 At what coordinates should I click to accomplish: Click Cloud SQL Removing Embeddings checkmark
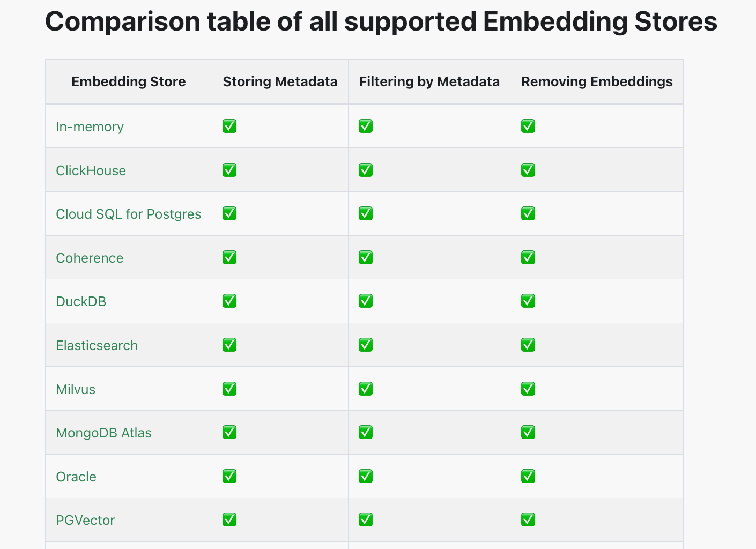[x=528, y=213]
